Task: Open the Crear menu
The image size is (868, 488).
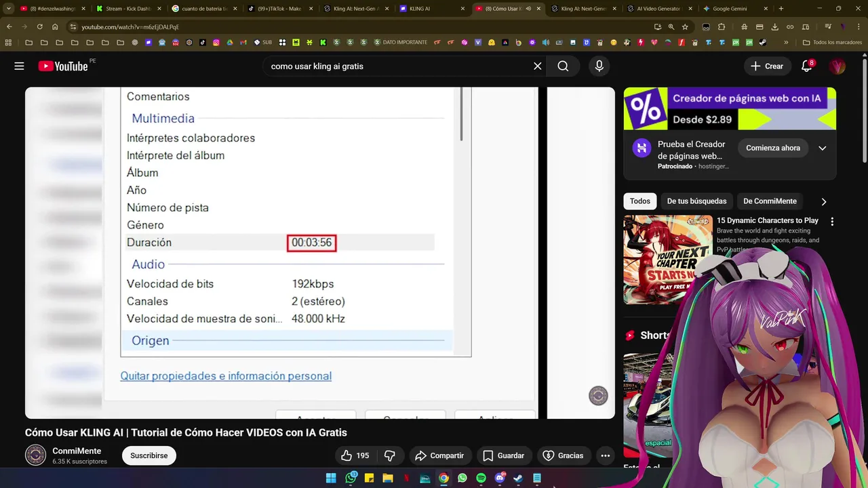Action: 766,66
